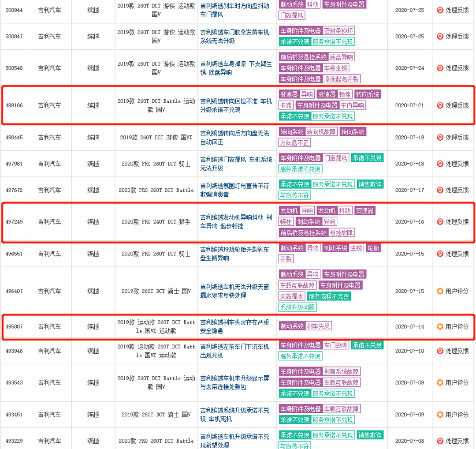476x449 pixels.
Task: Click the 处理反馈 icon for complaint 500944
Action: [439, 10]
